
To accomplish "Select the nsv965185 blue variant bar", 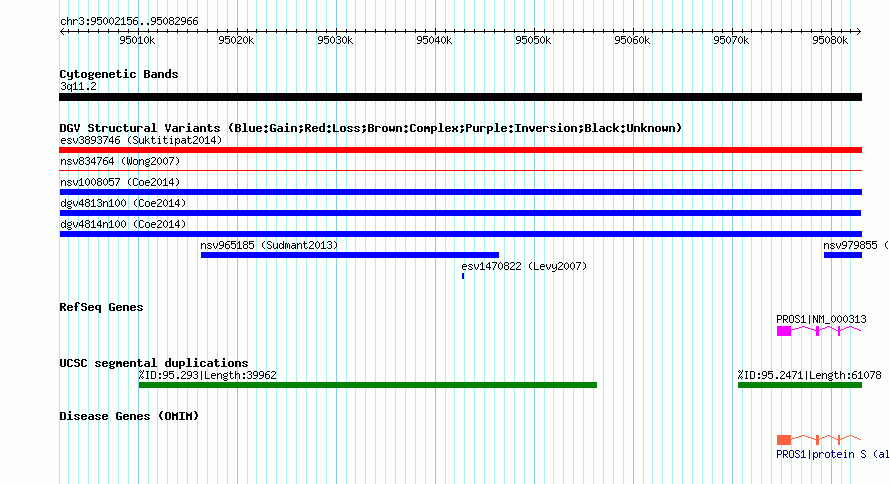I will (350, 255).
